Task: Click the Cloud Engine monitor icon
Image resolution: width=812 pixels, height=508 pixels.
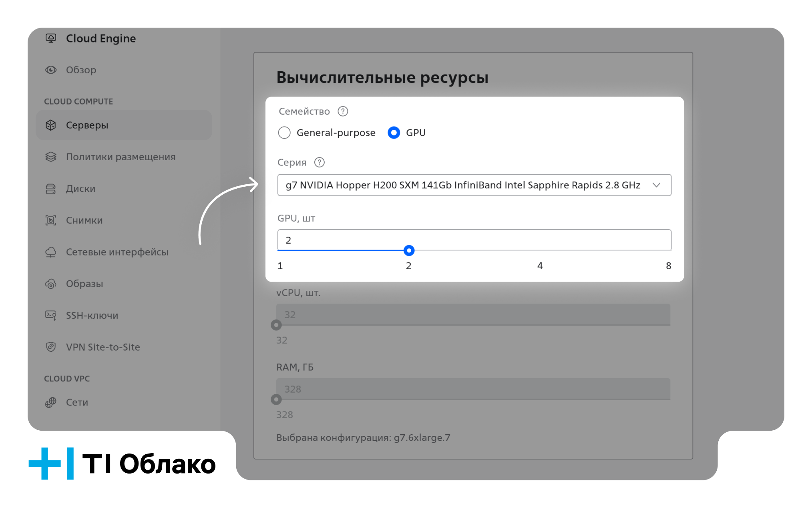Action: coord(51,38)
